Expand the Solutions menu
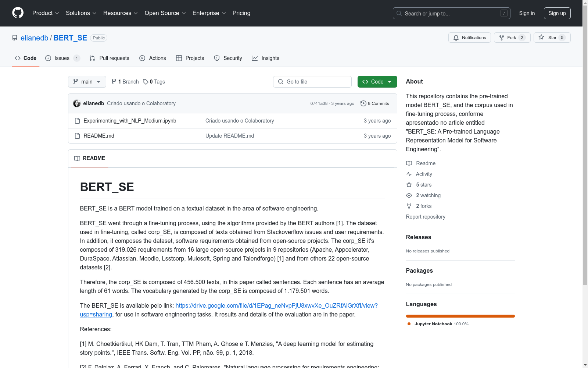The image size is (588, 368). pyautogui.click(x=81, y=13)
